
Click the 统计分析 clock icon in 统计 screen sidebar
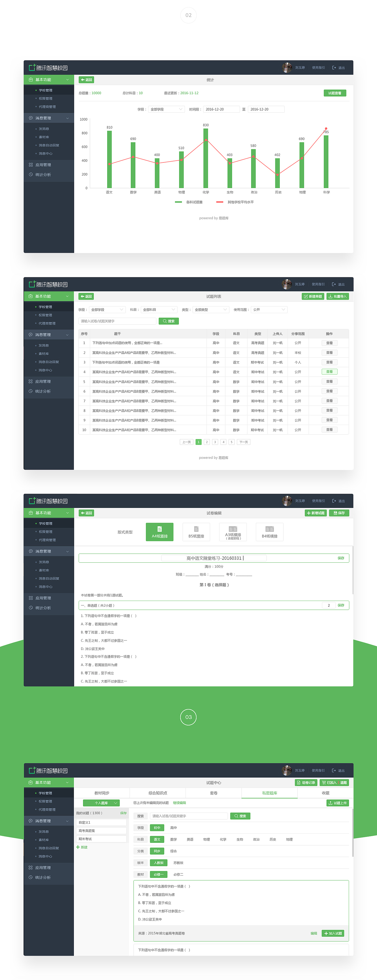click(31, 175)
